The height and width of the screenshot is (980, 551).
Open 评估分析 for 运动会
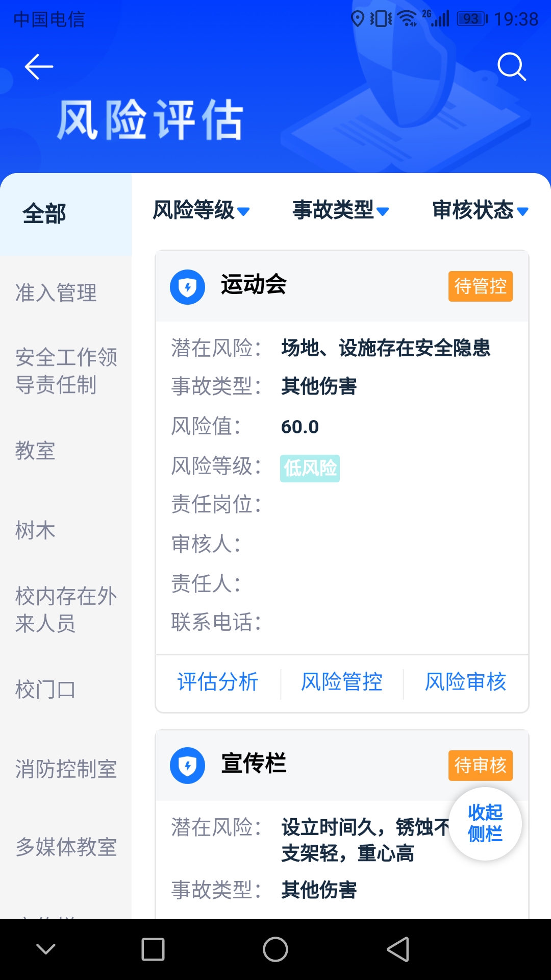[x=218, y=682]
